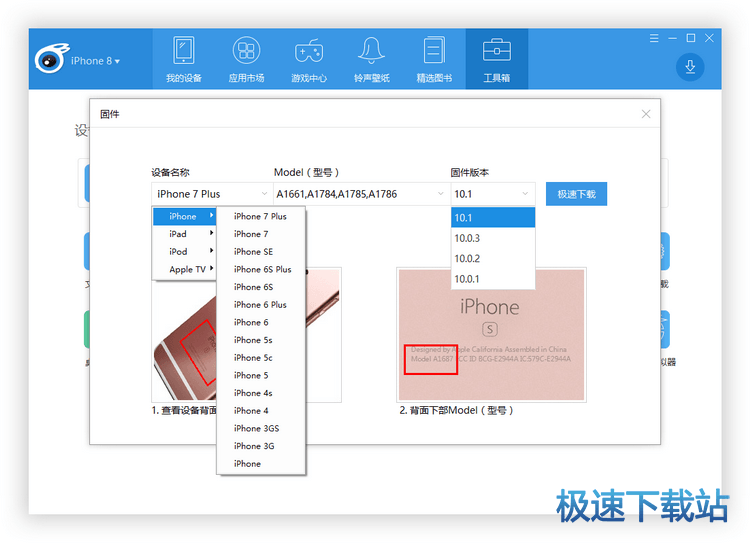Expand the iPhone 8 device selector
Image resolution: width=750 pixels, height=543 pixels.
(96, 61)
